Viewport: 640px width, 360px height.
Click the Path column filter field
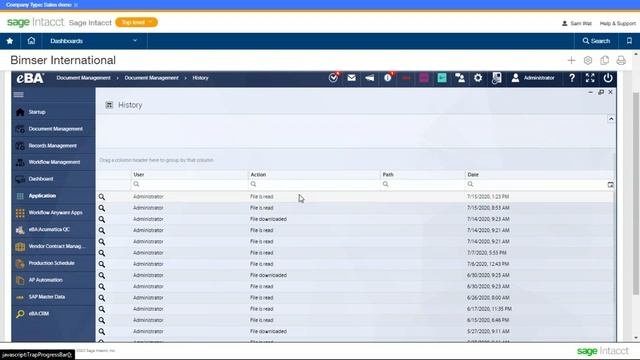(x=422, y=184)
